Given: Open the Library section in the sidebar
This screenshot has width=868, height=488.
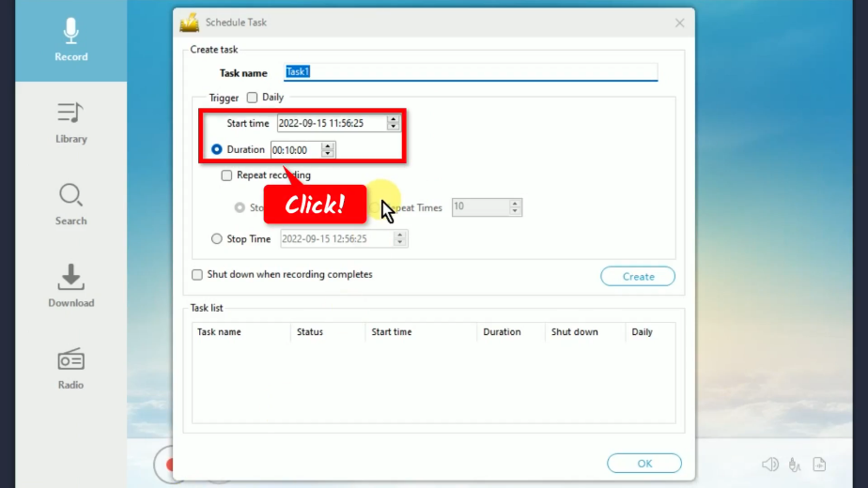Looking at the screenshot, I should 70,123.
